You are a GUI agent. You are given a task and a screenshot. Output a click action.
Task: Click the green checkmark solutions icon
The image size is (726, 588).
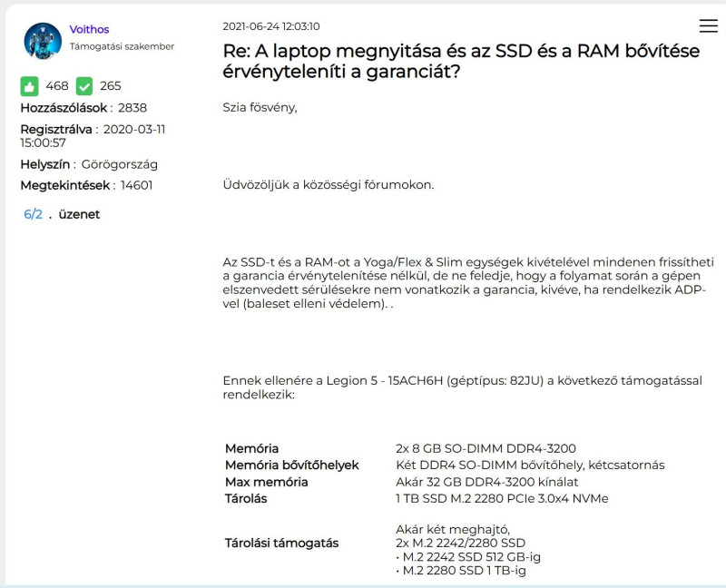click(83, 86)
